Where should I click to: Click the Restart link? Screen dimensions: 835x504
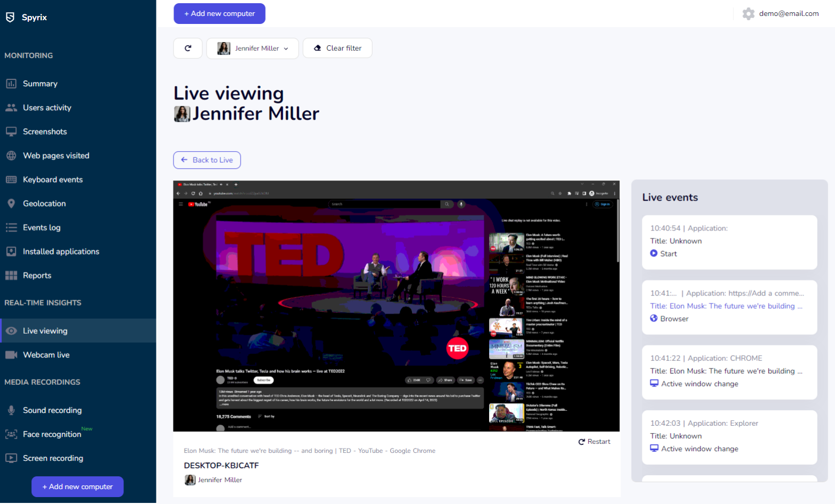(x=594, y=442)
